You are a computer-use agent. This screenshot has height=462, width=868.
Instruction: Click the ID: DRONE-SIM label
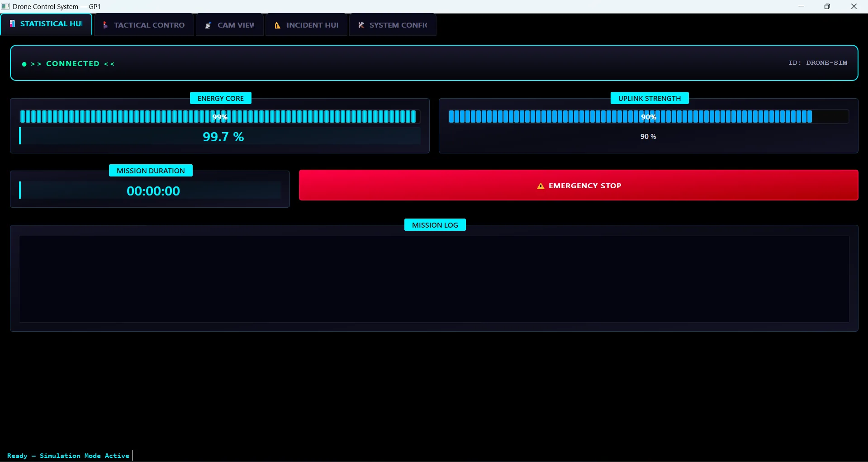point(818,63)
